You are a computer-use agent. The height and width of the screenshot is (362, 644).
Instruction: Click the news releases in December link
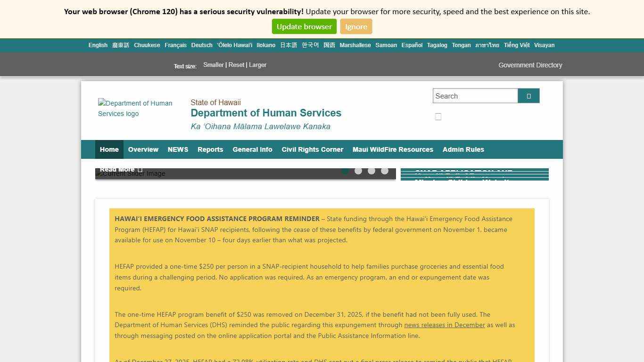(445, 325)
